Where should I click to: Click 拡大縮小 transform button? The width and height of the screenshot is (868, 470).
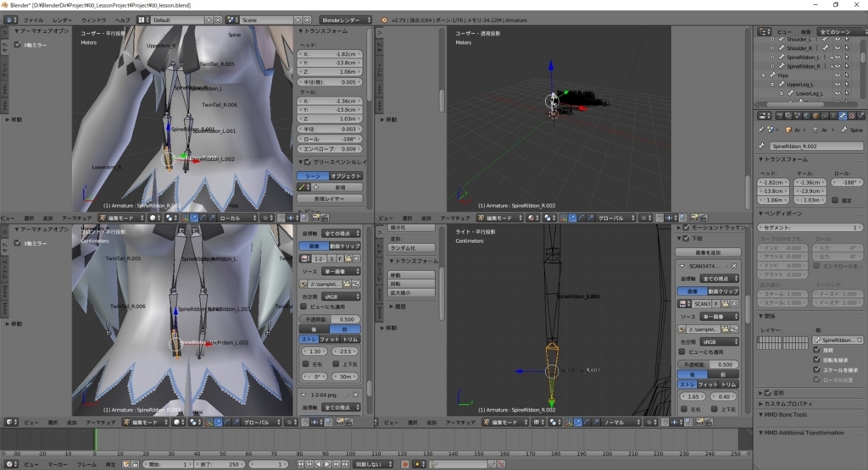pyautogui.click(x=411, y=292)
